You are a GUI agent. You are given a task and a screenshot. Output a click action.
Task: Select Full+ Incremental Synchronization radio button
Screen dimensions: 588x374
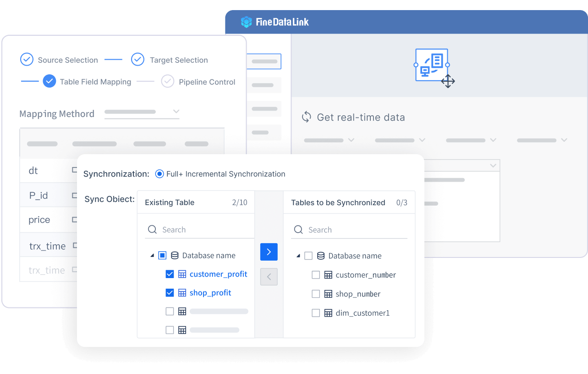[159, 174]
